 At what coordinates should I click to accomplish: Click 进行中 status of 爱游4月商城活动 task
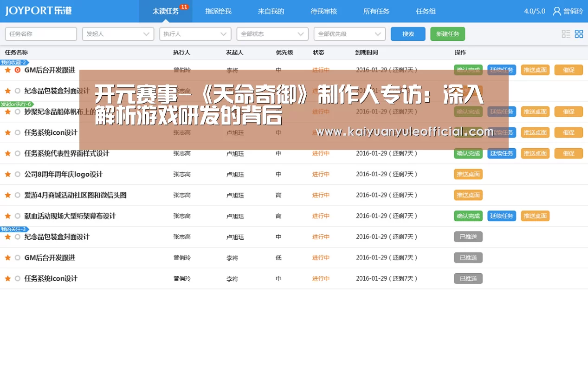pyautogui.click(x=321, y=195)
